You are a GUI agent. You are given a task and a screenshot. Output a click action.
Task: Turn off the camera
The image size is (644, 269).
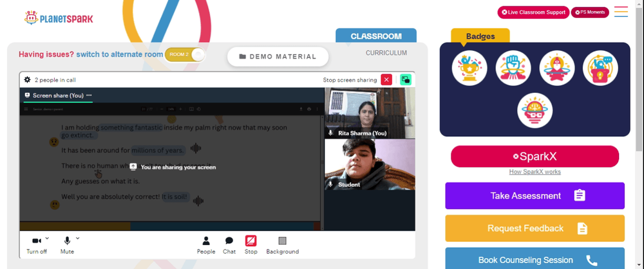click(x=37, y=245)
